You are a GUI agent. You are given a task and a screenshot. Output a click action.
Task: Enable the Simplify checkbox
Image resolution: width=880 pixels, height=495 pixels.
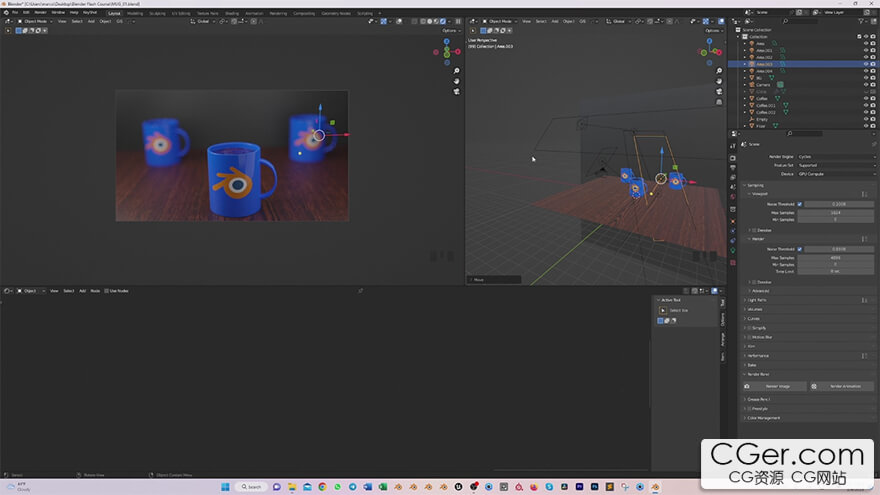coord(749,328)
